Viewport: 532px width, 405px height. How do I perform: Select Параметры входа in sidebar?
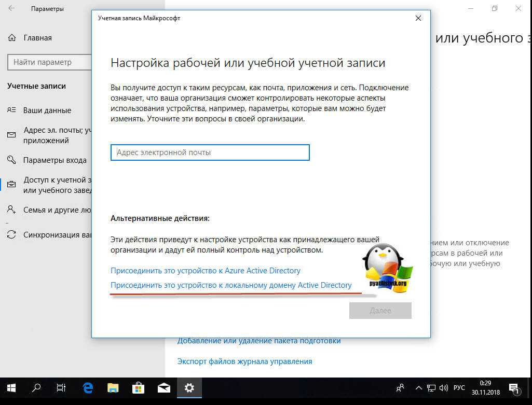54,160
